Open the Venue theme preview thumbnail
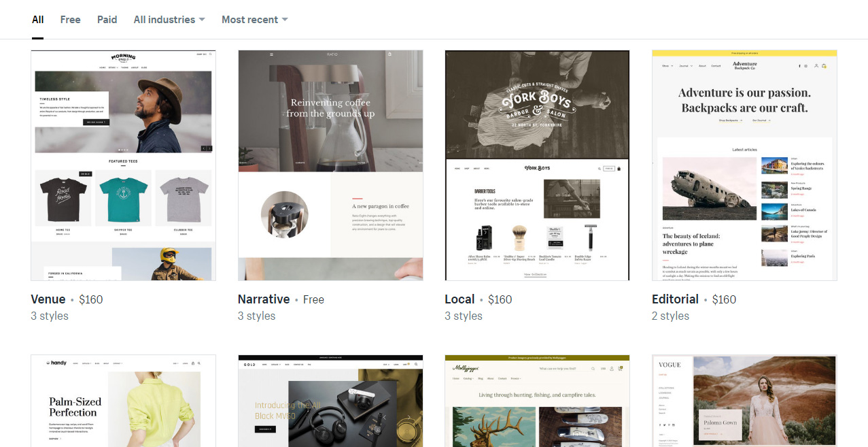Viewport: 868px width, 447px height. [123, 165]
